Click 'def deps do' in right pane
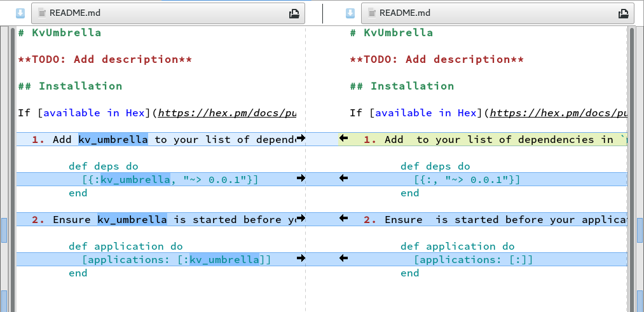Viewport: 644px width, 312px height. (435, 166)
